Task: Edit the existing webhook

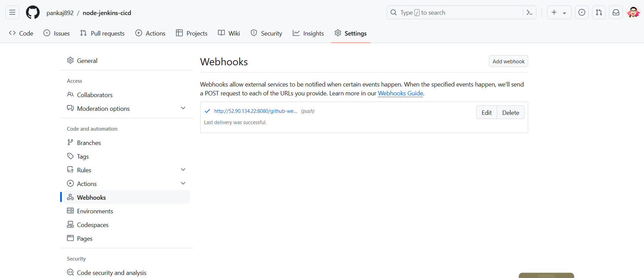Action: coord(487,112)
